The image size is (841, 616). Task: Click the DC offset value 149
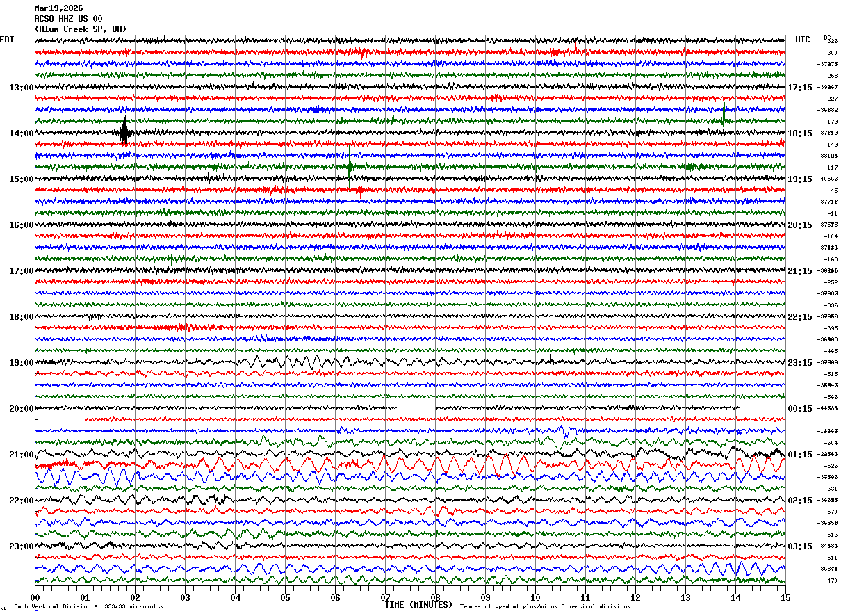click(x=832, y=145)
